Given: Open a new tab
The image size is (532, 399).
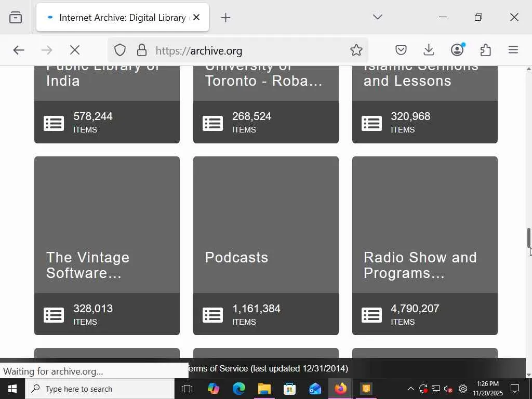Looking at the screenshot, I should click(x=225, y=18).
